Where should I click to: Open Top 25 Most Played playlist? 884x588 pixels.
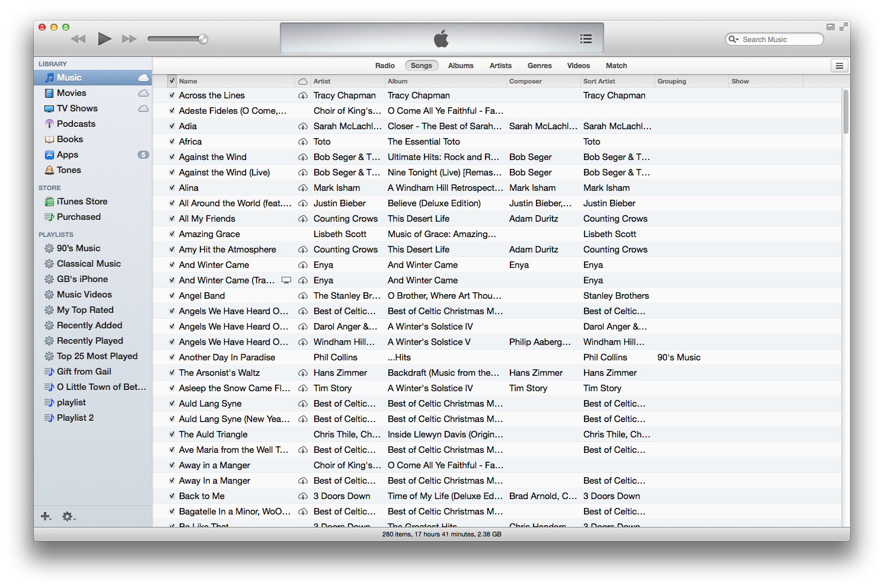[x=92, y=356]
